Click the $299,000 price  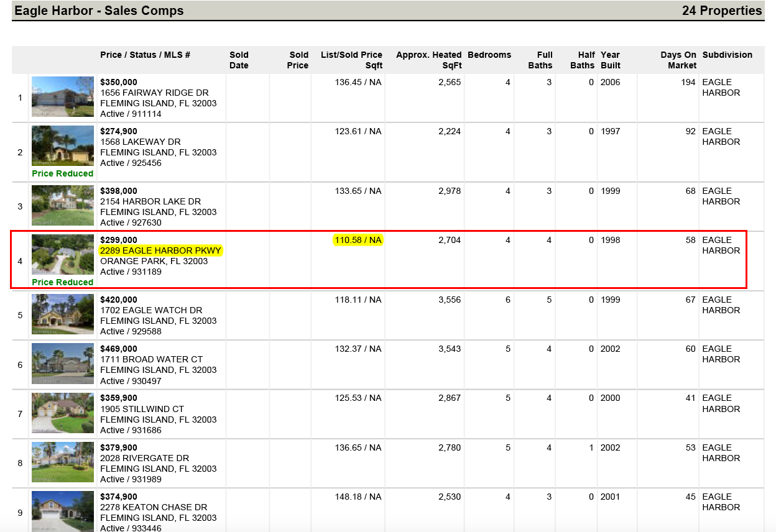pos(119,240)
